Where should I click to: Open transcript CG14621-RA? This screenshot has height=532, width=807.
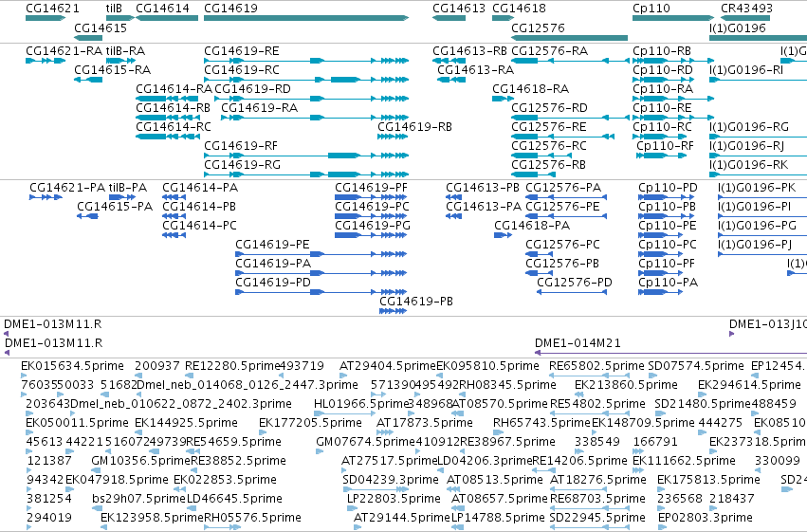[64, 51]
